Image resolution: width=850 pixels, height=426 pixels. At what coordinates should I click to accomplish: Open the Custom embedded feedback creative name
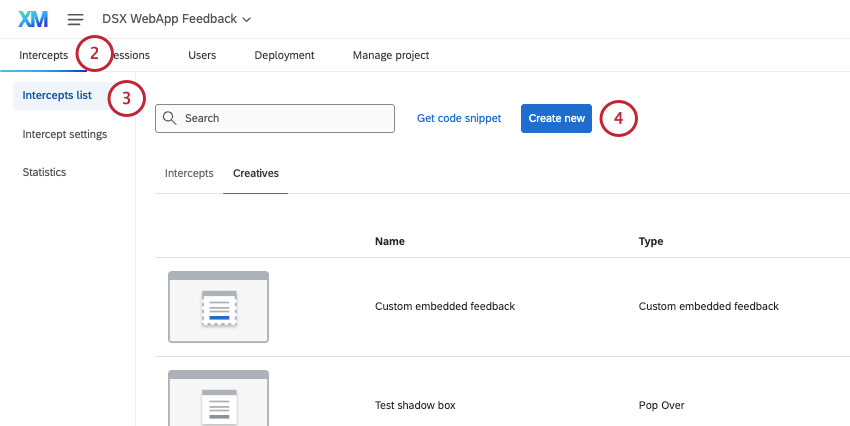tap(444, 306)
